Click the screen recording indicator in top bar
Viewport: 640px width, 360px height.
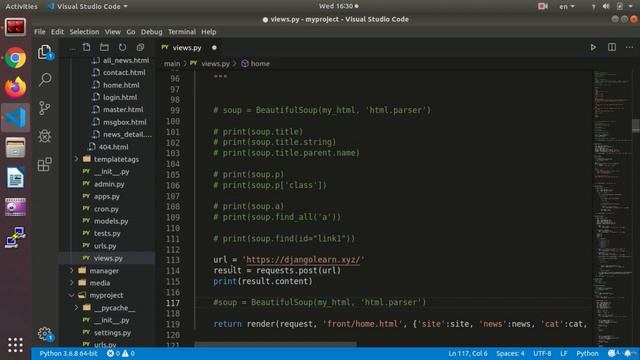(542, 6)
